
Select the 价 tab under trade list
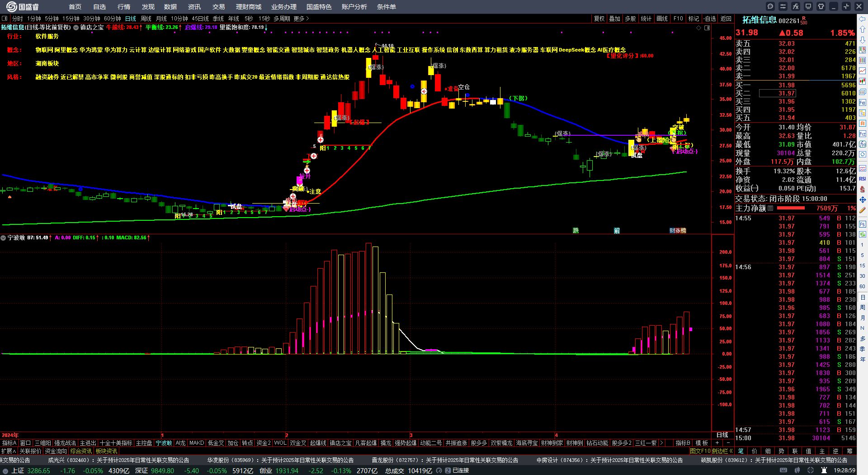(x=755, y=451)
